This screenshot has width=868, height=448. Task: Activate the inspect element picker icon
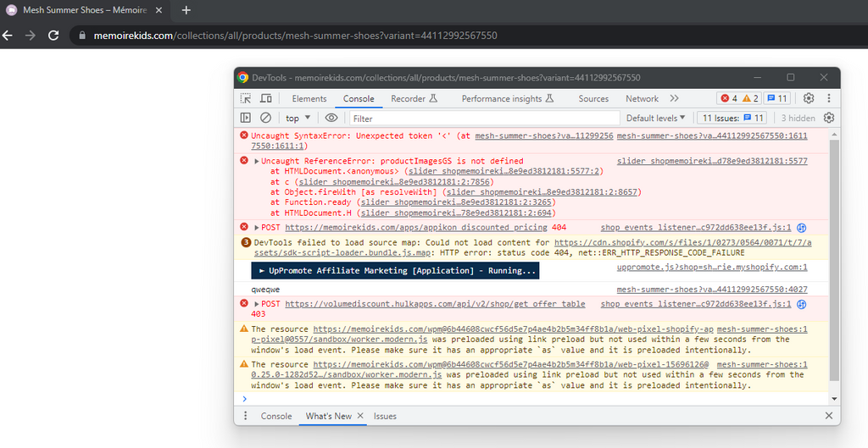(246, 99)
